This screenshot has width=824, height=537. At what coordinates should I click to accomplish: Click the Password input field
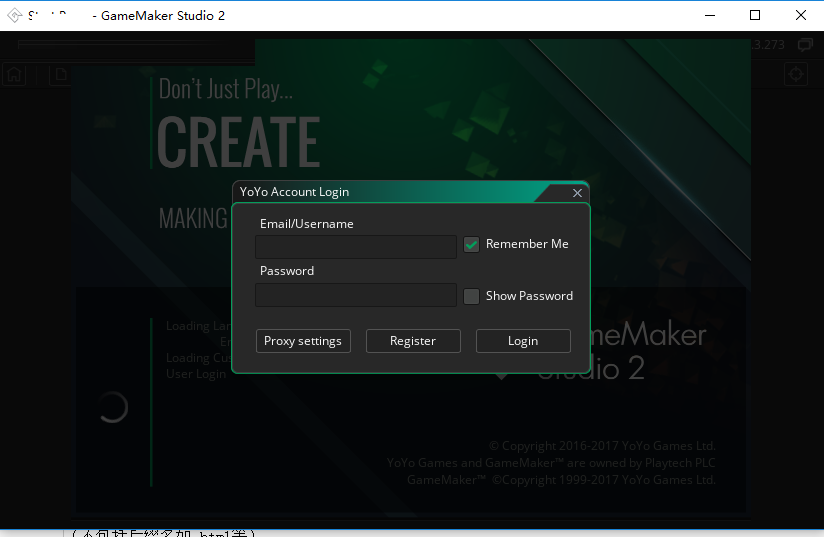click(x=356, y=295)
